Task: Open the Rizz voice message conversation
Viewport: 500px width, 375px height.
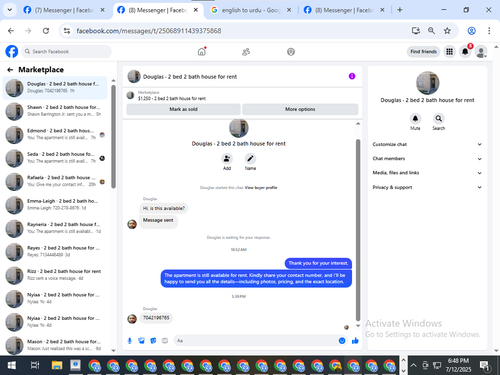Action: point(55,275)
